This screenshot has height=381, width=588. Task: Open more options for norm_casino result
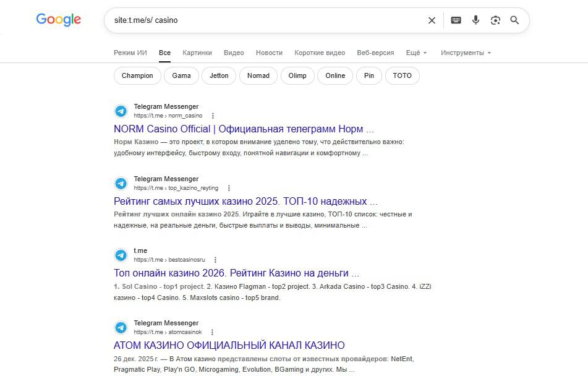[213, 116]
